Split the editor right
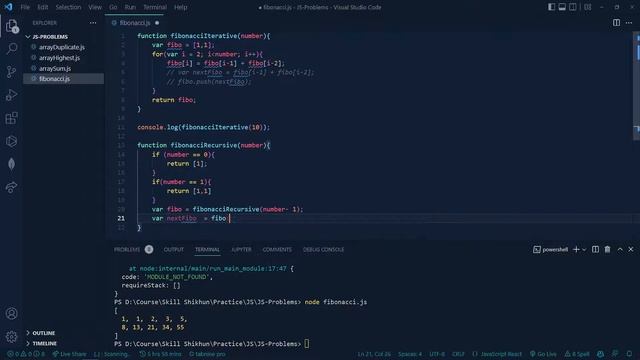640x360 pixels. click(616, 23)
